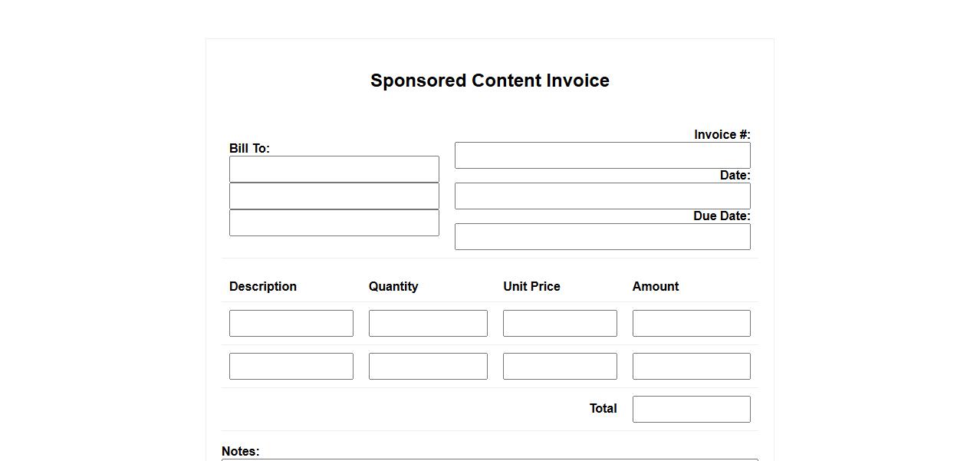Select the first row Unit Price field
This screenshot has height=461, width=980.
coord(560,324)
